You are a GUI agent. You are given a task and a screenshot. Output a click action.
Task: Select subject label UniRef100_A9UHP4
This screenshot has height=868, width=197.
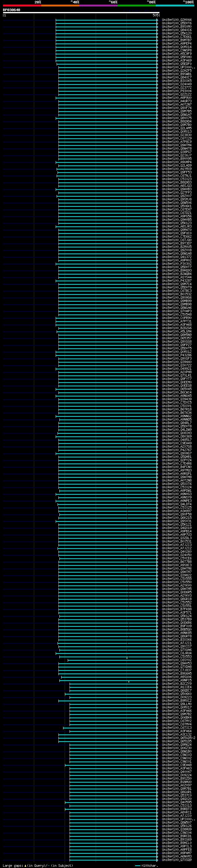[177, 162]
